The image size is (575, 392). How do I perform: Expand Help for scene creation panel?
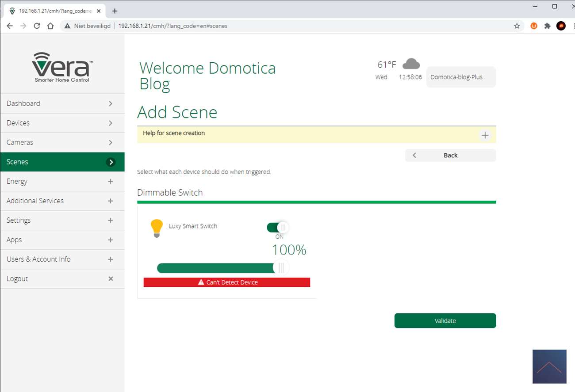click(x=485, y=135)
